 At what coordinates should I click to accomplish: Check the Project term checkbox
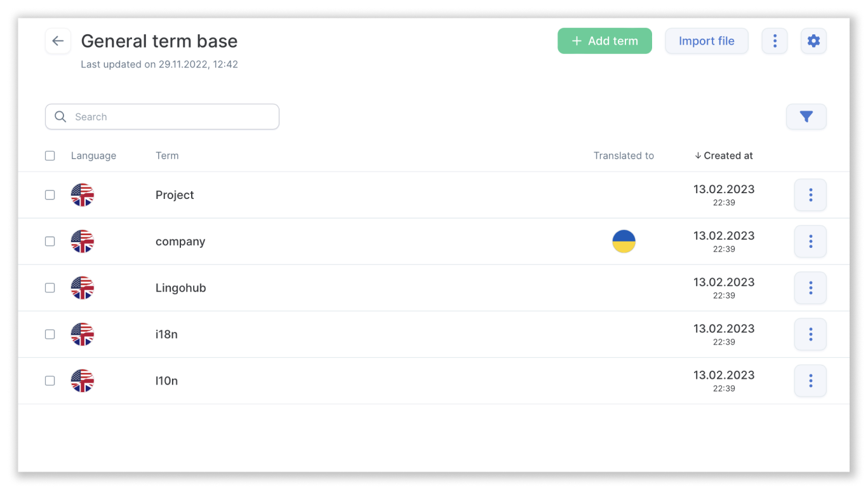pyautogui.click(x=50, y=195)
